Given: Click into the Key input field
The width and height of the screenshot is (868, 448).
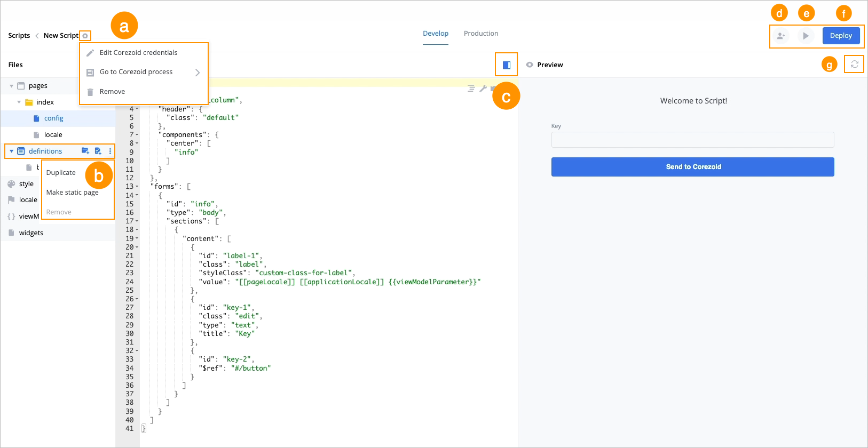Looking at the screenshot, I should point(693,140).
